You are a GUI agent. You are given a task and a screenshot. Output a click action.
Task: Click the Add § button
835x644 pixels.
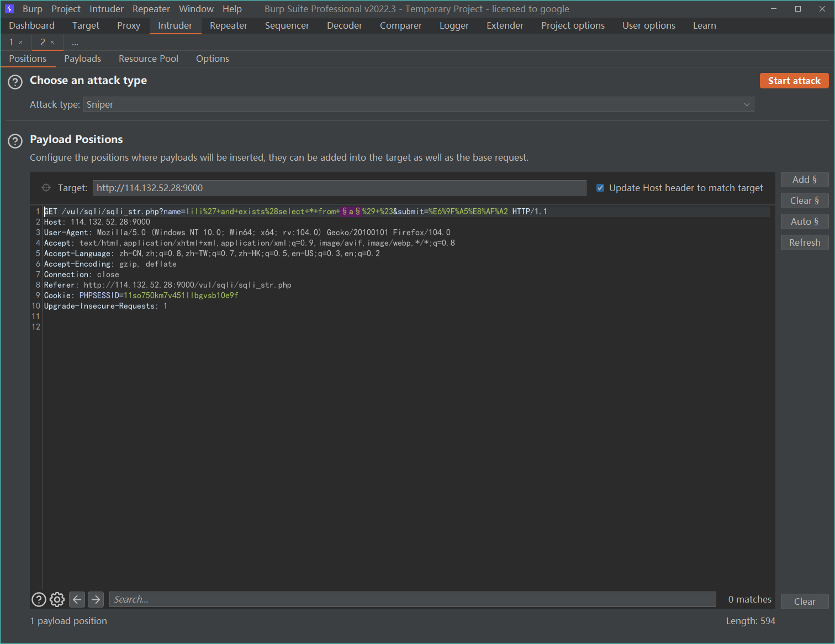[805, 180]
